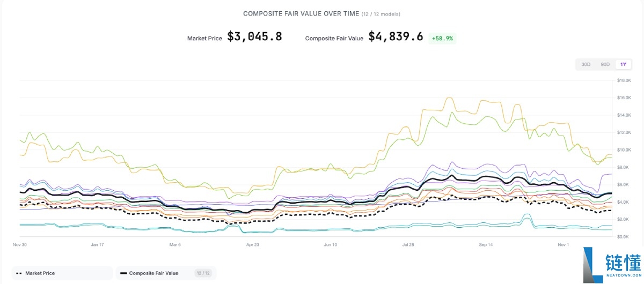Toggle the Composite Fair Value legend series
Viewport: 644px width, 284px height.
pos(153,273)
